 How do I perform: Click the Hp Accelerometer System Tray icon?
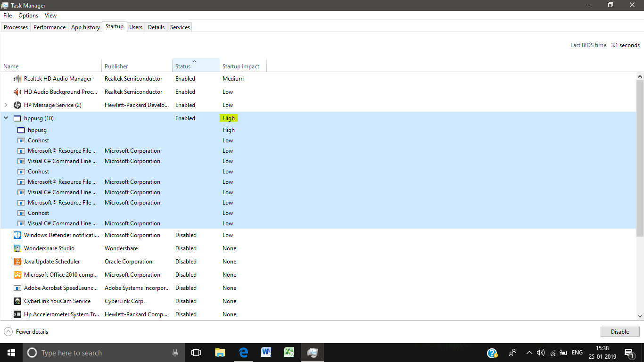pos(17,314)
